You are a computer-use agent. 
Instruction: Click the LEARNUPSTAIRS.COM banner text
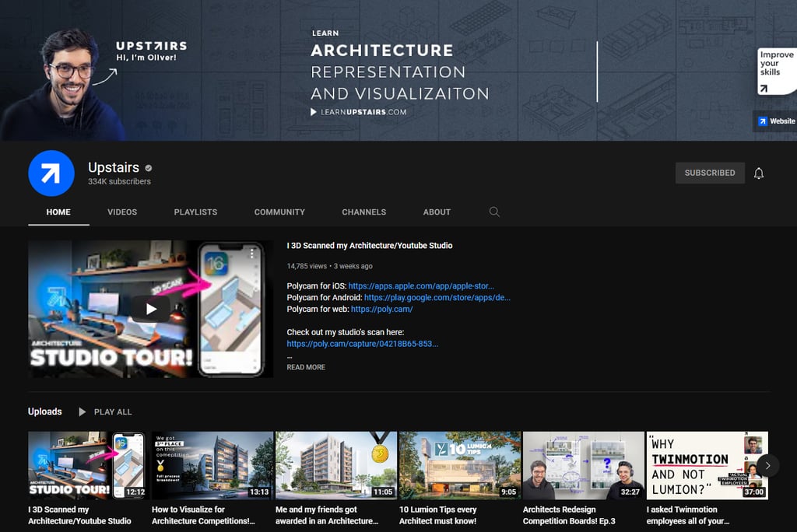pos(363,112)
